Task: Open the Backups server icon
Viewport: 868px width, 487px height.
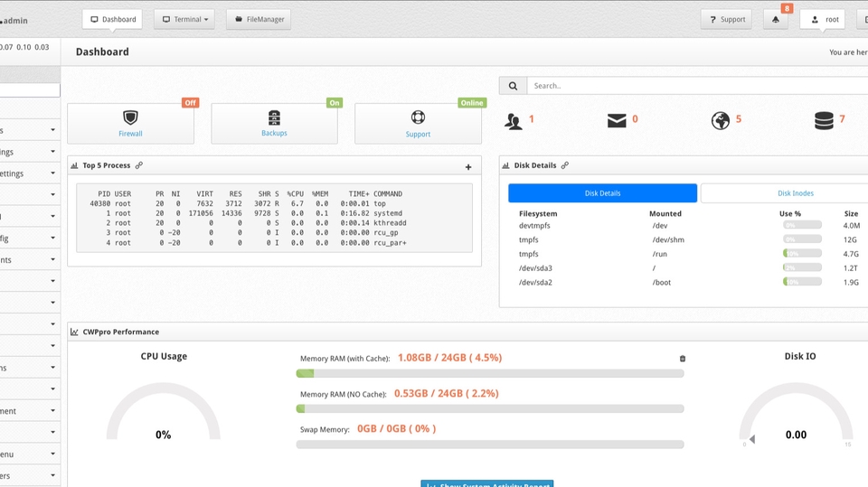Action: pyautogui.click(x=274, y=117)
